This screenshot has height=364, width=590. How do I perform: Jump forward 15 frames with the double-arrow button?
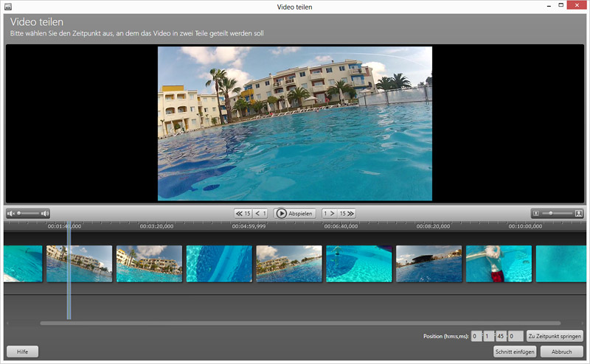(347, 213)
